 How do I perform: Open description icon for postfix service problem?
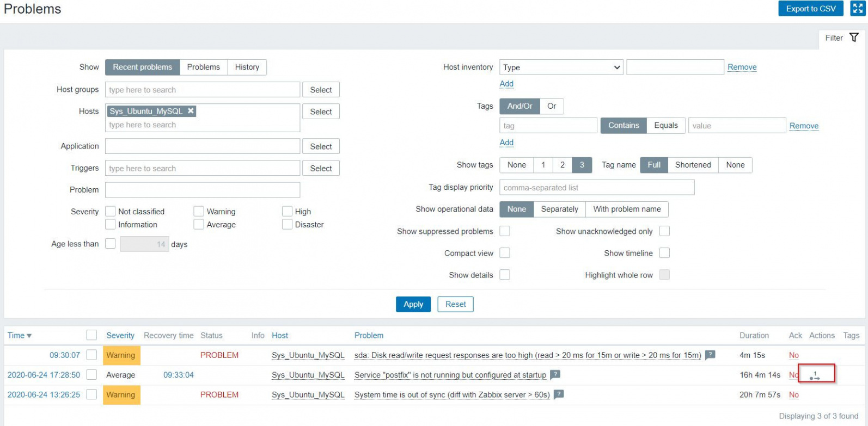point(555,375)
